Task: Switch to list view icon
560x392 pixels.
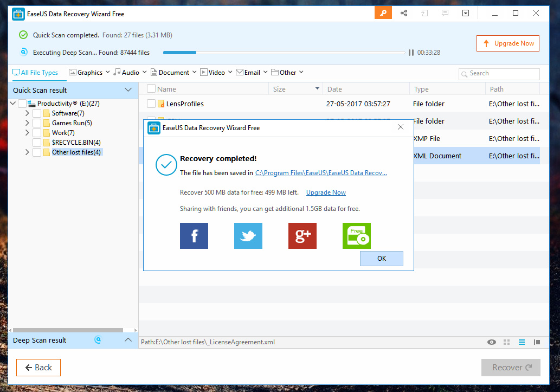Action: 522,342
